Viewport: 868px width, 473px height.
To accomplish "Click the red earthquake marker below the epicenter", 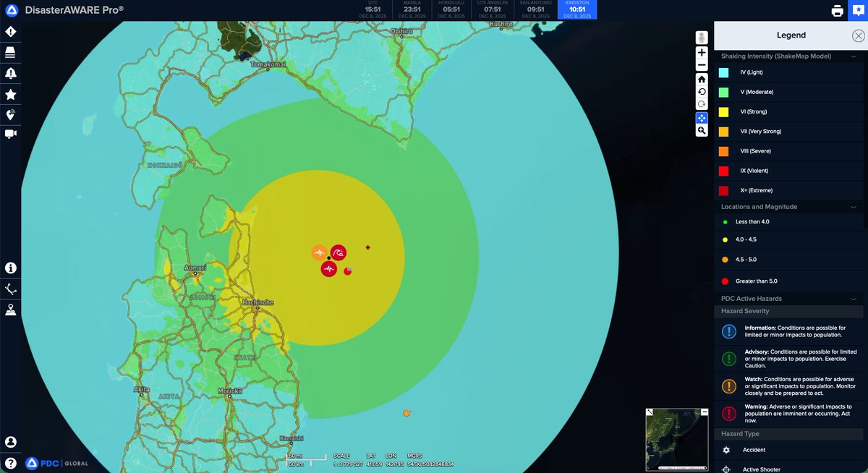I will [x=329, y=269].
